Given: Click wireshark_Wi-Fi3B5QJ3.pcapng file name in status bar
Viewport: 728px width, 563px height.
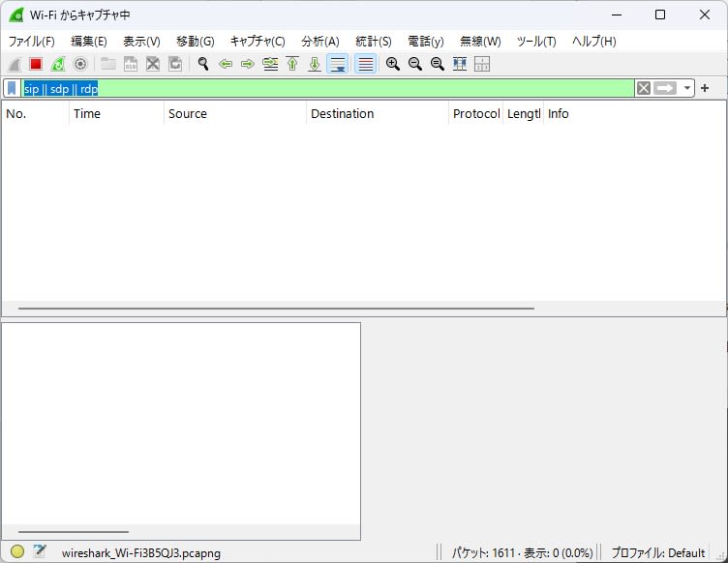Looking at the screenshot, I should point(141,552).
